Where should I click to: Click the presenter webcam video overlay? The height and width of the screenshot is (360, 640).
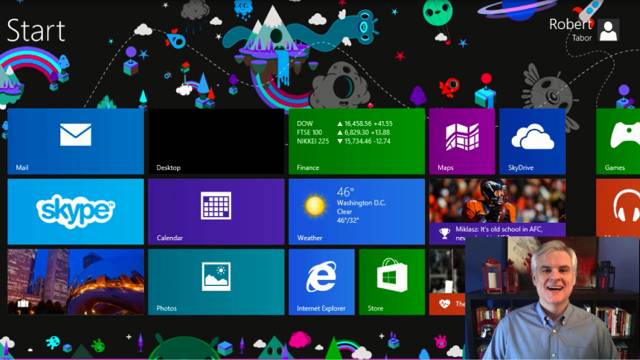[x=553, y=298]
